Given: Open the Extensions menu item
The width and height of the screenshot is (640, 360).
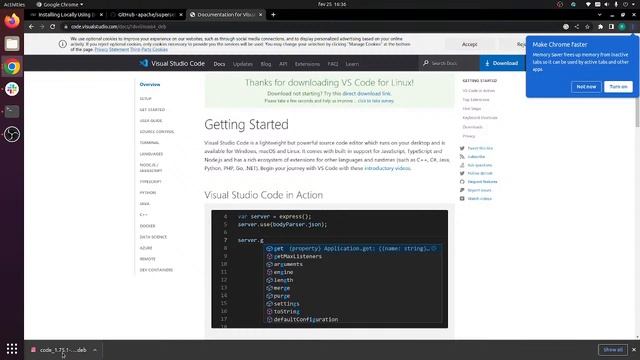Looking at the screenshot, I should coord(307,64).
